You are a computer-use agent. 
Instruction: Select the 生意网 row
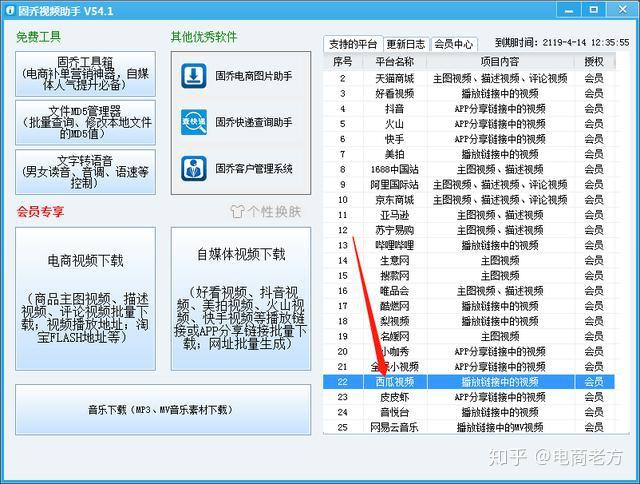(469, 260)
